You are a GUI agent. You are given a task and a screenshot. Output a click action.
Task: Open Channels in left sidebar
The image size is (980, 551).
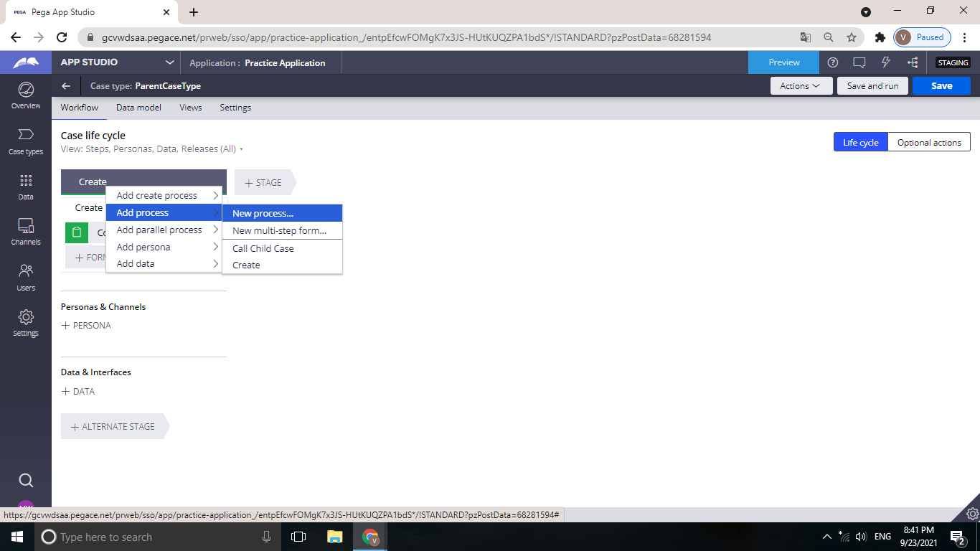(26, 232)
